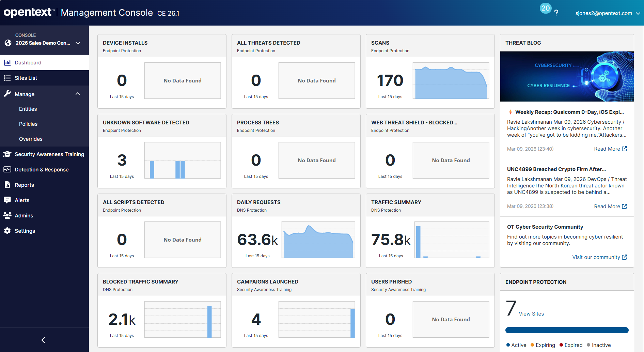Select the Sites List icon in sidebar
This screenshot has width=644, height=352.
[7, 78]
